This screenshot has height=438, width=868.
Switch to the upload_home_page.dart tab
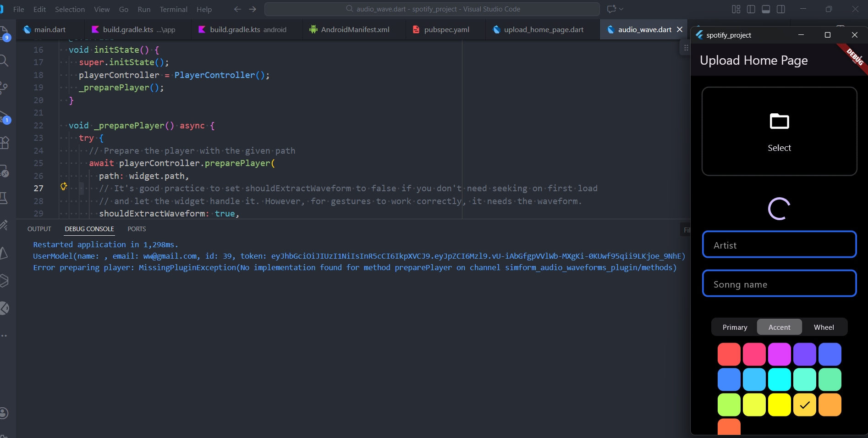tap(543, 29)
